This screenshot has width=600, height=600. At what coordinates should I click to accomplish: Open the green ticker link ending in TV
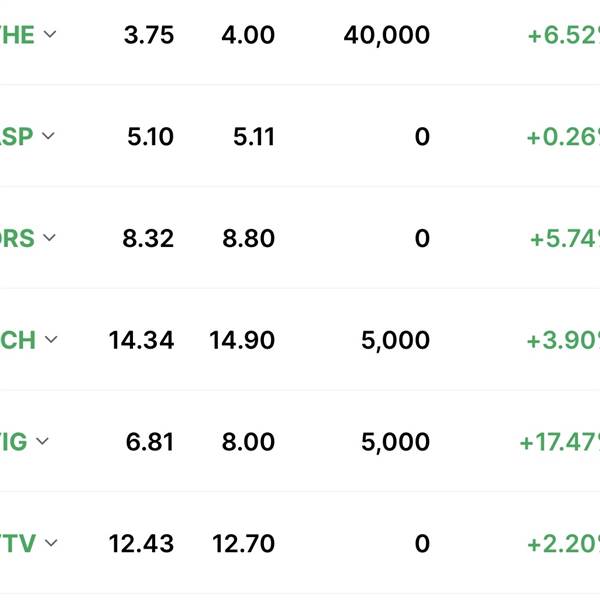[18, 544]
